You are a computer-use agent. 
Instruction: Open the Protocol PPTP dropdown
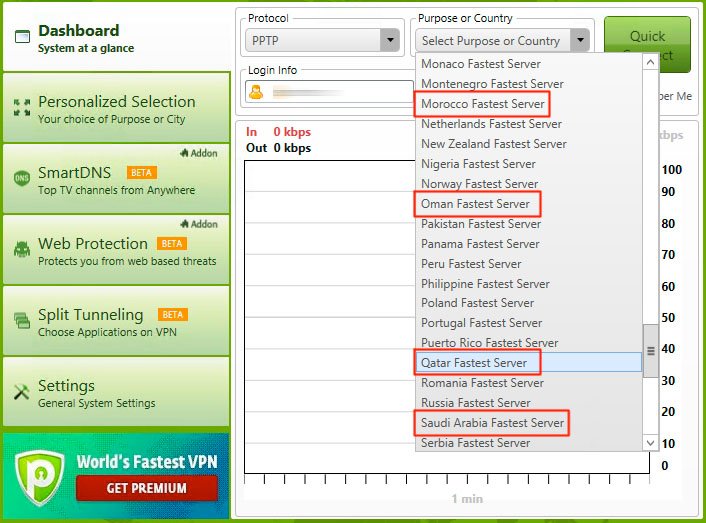[322, 41]
